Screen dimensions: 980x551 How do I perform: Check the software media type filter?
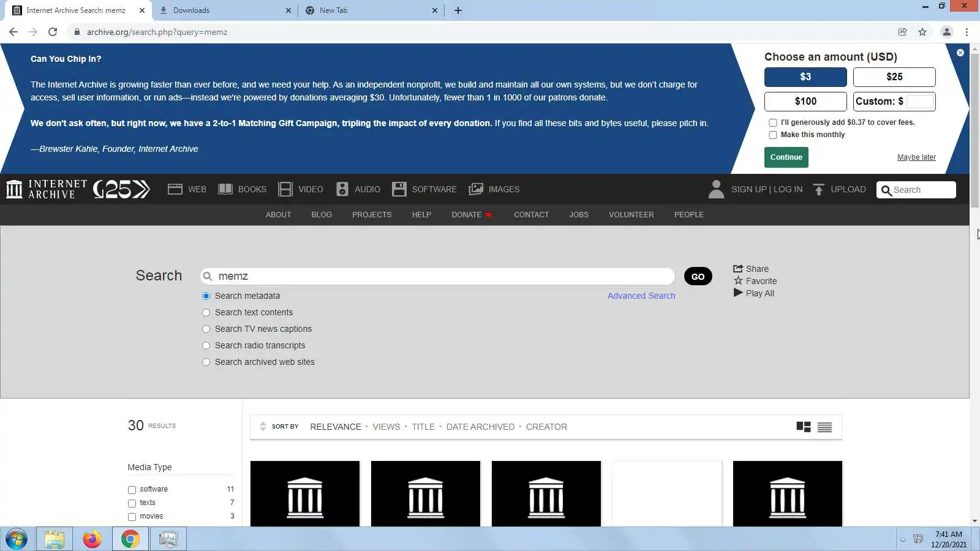pos(132,490)
